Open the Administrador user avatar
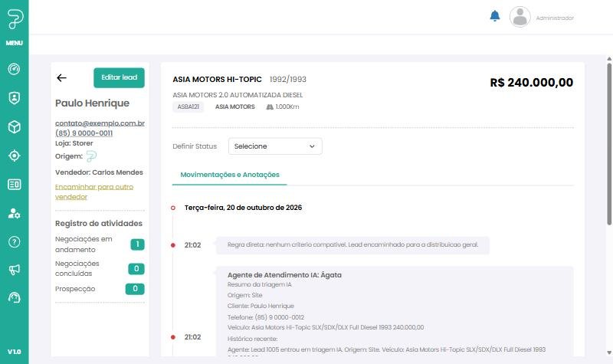 [520, 17]
